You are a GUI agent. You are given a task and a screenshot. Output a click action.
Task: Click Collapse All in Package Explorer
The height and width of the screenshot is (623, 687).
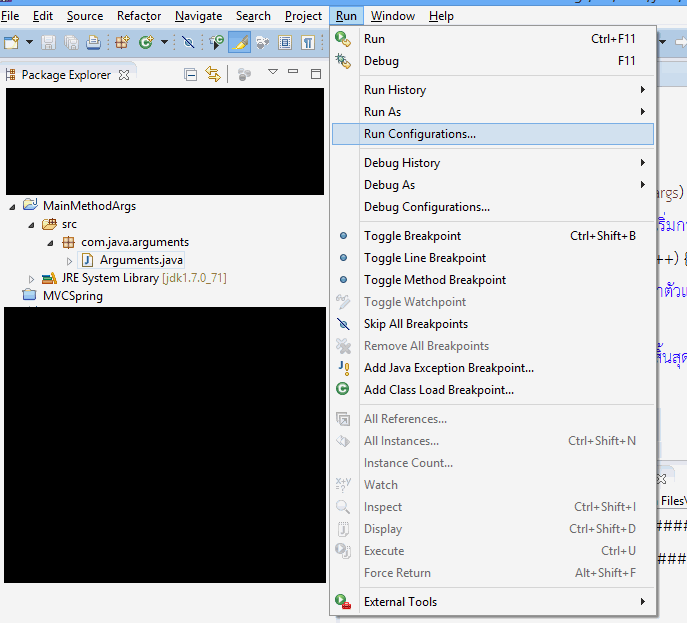pyautogui.click(x=191, y=75)
